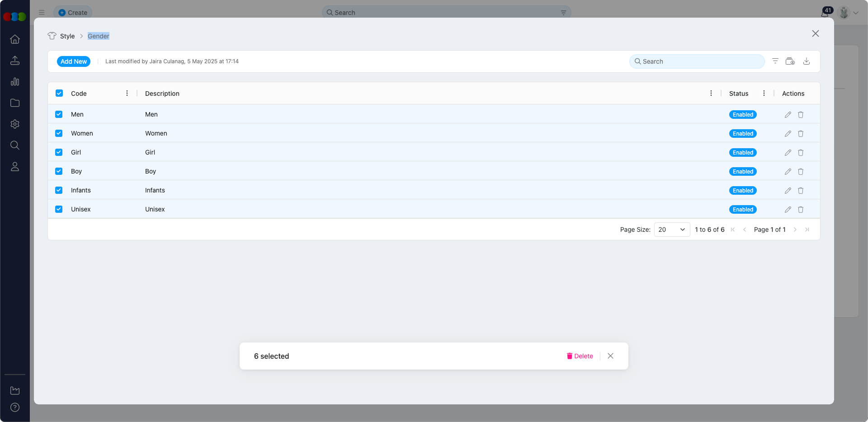Edit the Boy row using pencil icon

(788, 172)
